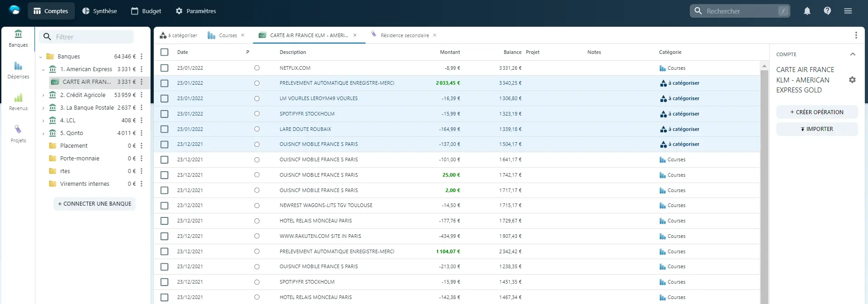The image size is (868, 304).
Task: Toggle pointed circle for LARE DOUTE ROUBAIX
Action: pyautogui.click(x=257, y=129)
